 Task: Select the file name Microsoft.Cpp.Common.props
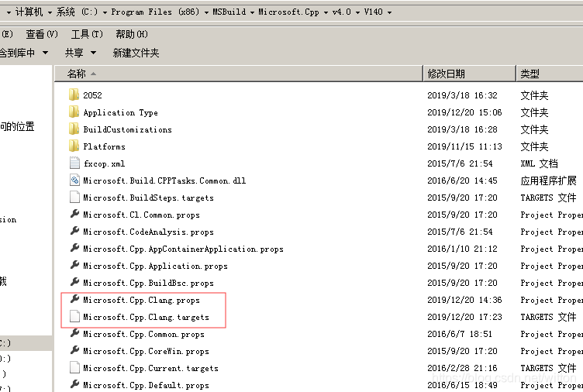(143, 334)
